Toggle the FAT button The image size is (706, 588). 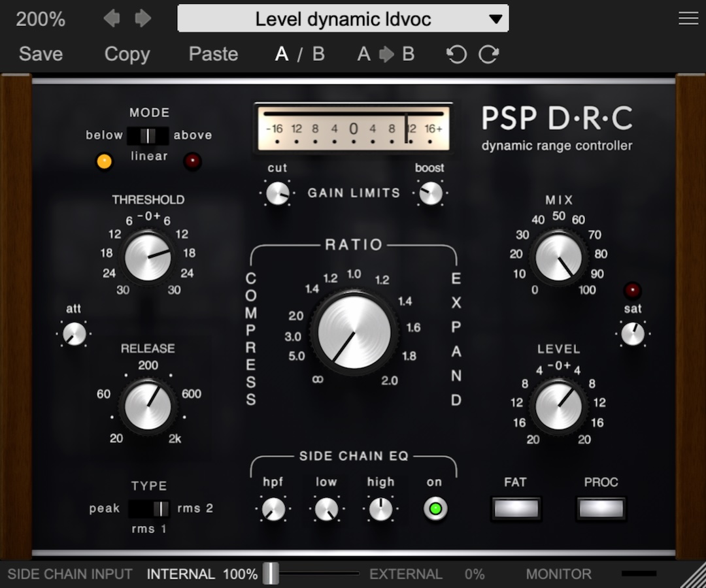[x=516, y=508]
